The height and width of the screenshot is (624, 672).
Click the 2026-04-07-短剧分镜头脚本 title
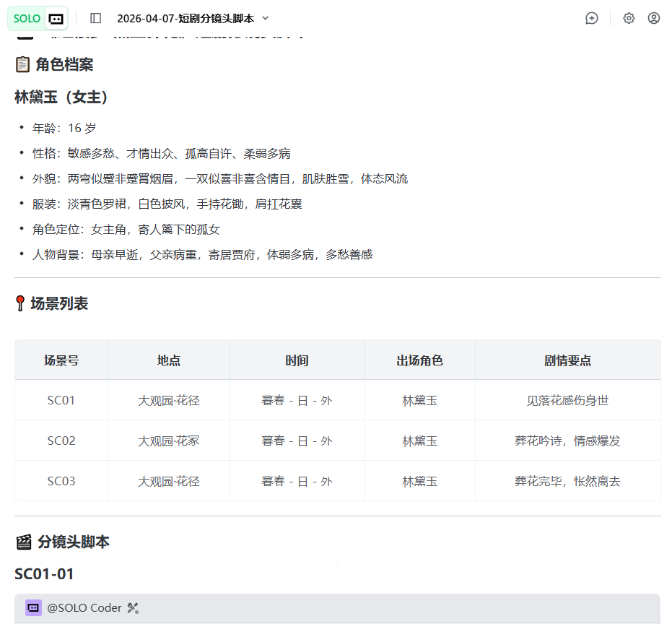(185, 18)
